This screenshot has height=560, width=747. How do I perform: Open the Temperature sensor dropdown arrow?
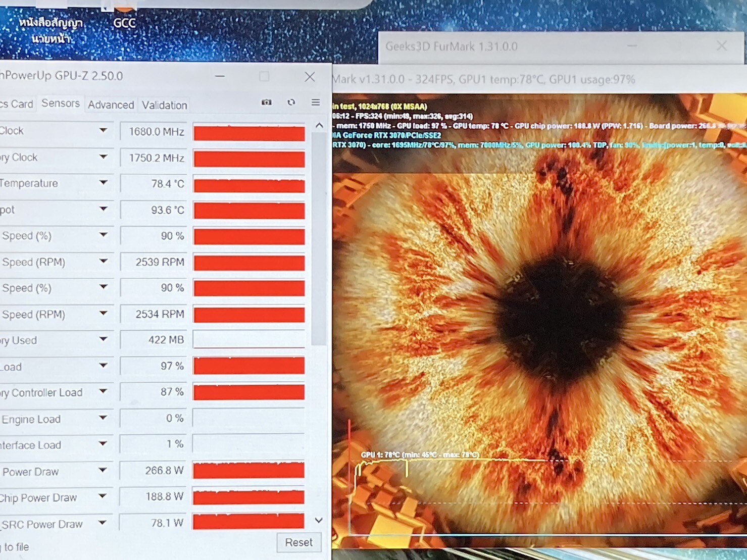point(103,183)
